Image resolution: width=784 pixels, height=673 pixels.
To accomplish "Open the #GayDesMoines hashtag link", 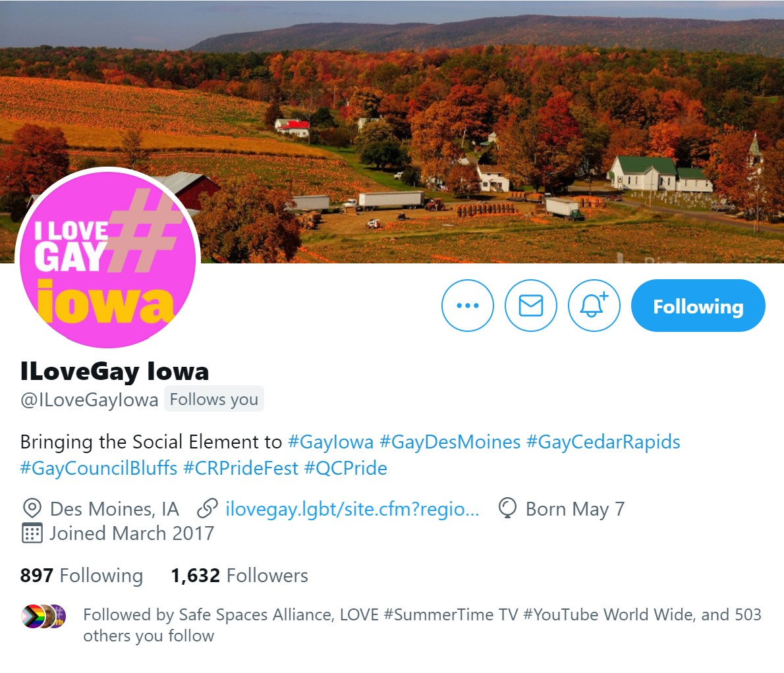I will coord(450,442).
